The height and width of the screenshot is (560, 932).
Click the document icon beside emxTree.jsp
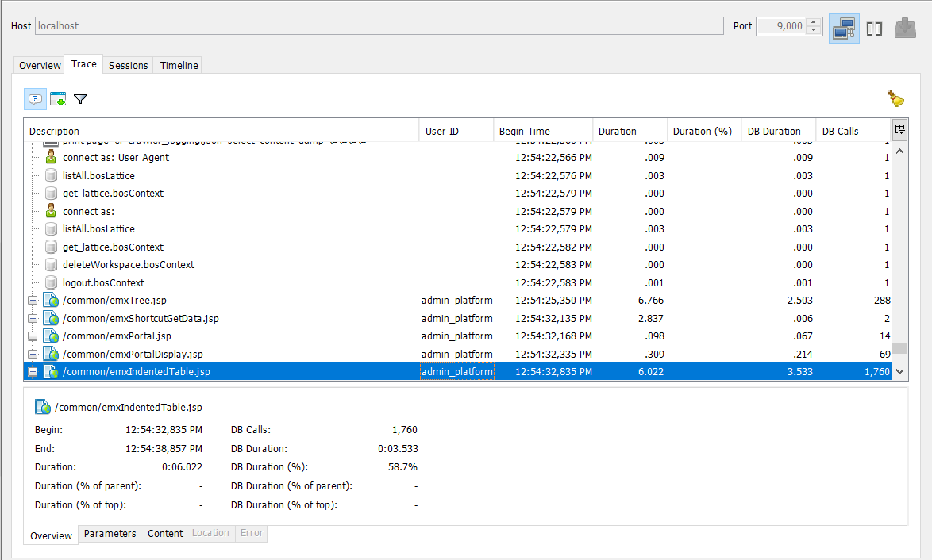(x=50, y=300)
